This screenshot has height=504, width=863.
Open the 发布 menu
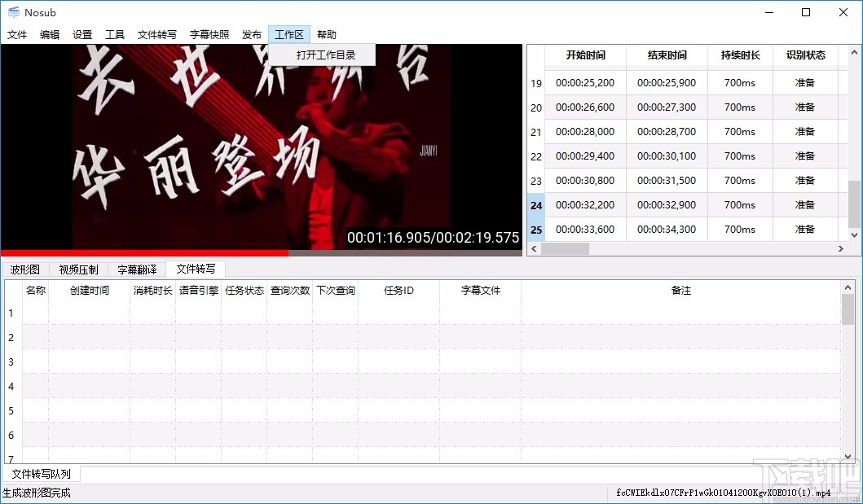pyautogui.click(x=252, y=35)
